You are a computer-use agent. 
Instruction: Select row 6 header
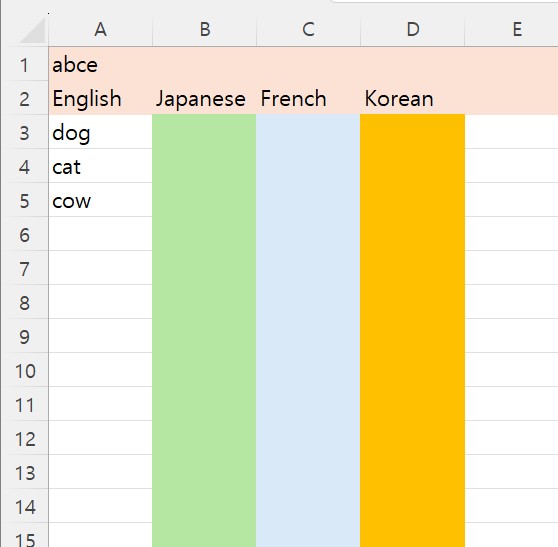(x=24, y=235)
